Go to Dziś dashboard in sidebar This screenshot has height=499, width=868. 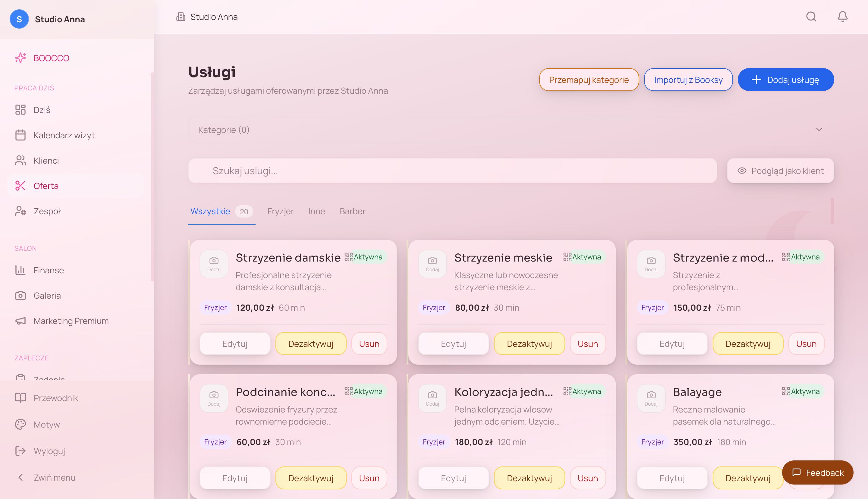75,110
